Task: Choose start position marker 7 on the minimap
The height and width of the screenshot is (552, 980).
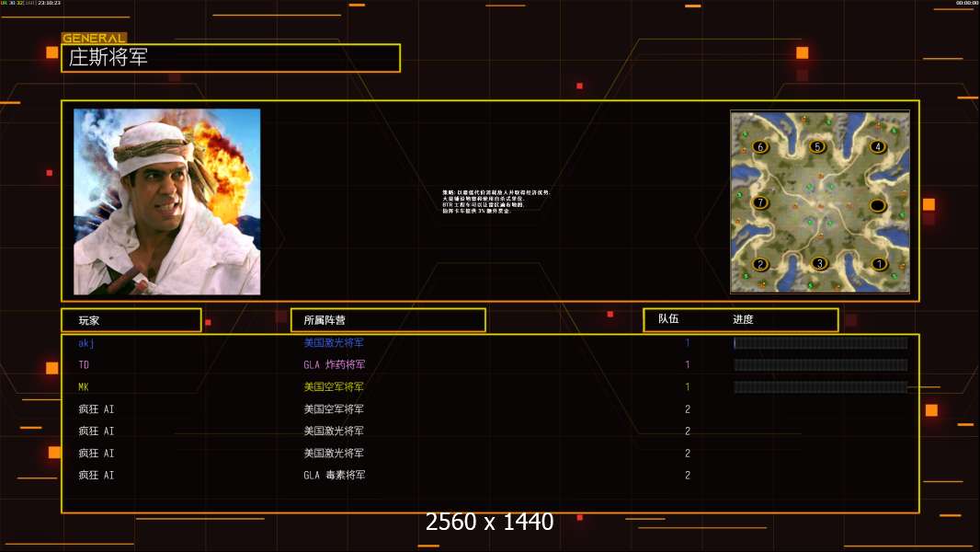Action: point(760,202)
